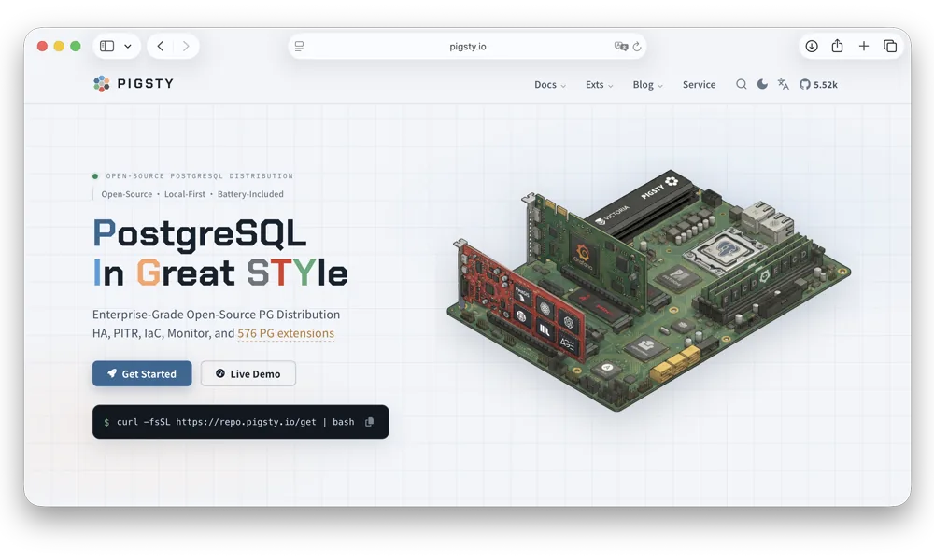Expand the Docs menu
The image size is (934, 560).
point(550,85)
